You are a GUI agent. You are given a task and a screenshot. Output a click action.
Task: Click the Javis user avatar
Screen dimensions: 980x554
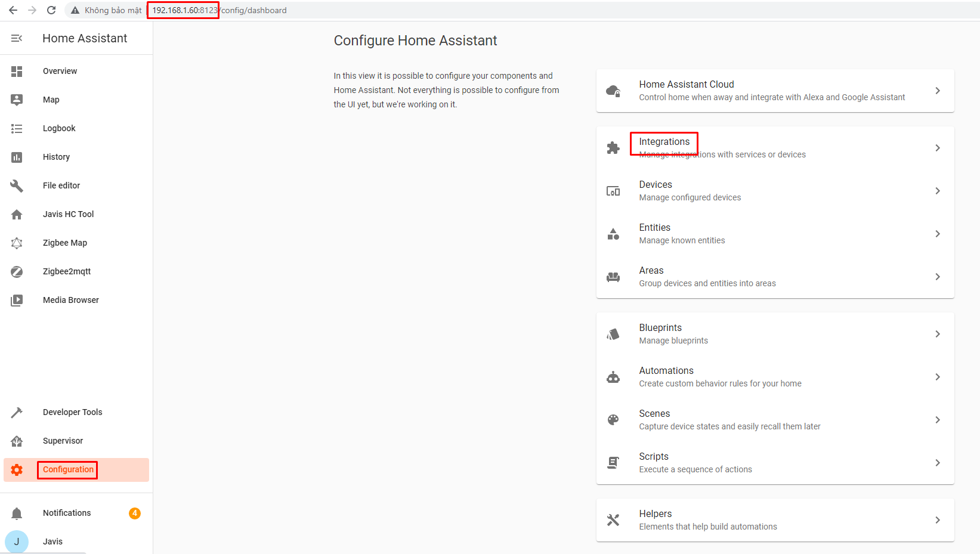17,541
